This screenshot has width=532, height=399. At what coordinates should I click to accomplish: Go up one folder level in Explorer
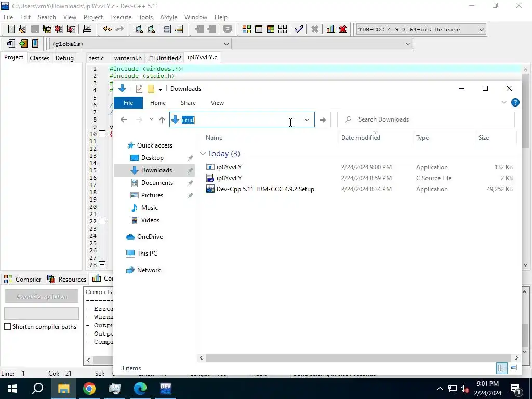(162, 120)
